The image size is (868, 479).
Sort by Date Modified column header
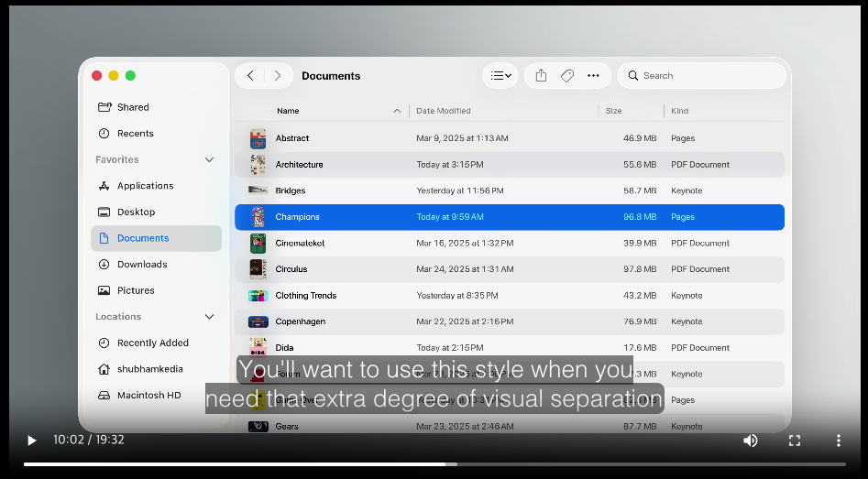(x=444, y=111)
